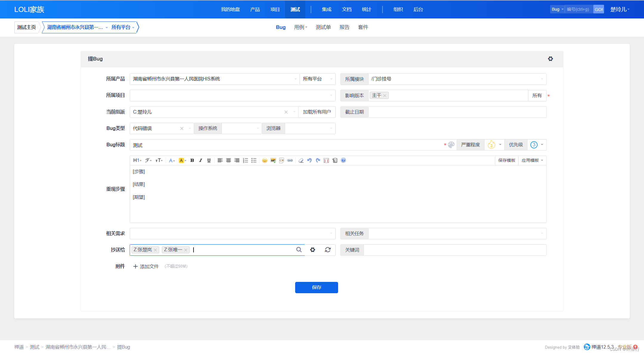Image resolution: width=644 pixels, height=354 pixels.
Task: Open 集成 menu
Action: pyautogui.click(x=326, y=9)
